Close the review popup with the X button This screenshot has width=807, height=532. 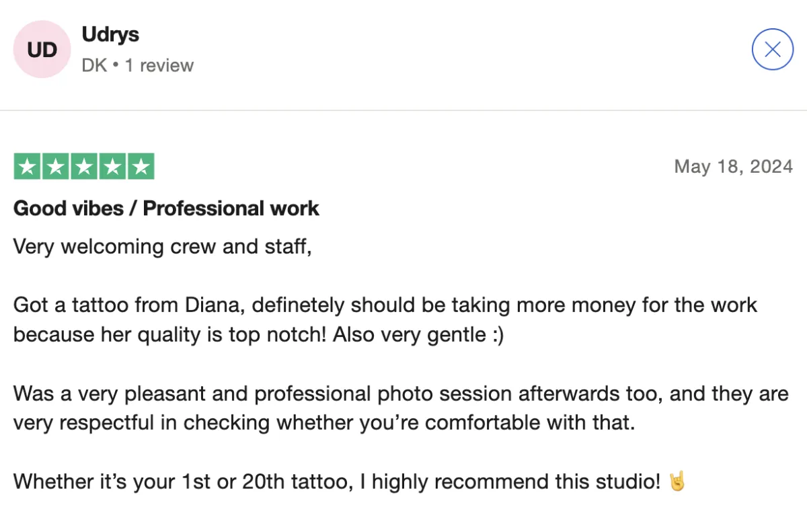pyautogui.click(x=773, y=49)
